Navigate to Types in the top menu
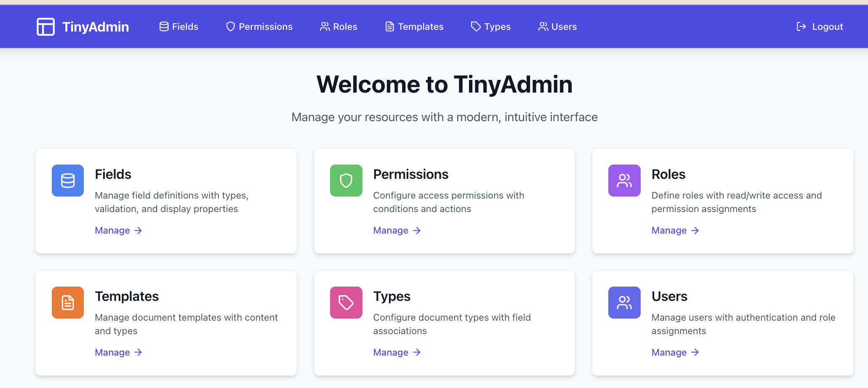The width and height of the screenshot is (868, 388). click(x=490, y=27)
